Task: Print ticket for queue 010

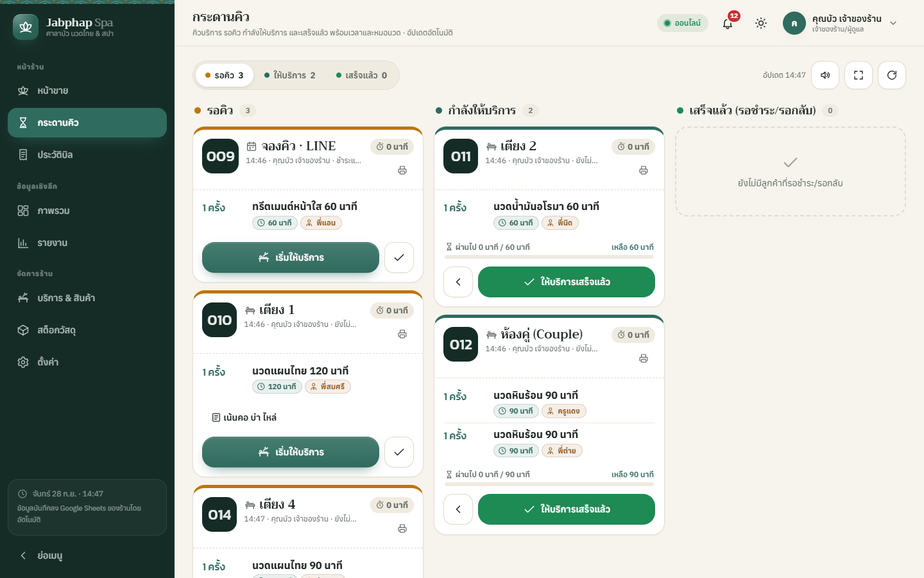Action: tap(402, 334)
